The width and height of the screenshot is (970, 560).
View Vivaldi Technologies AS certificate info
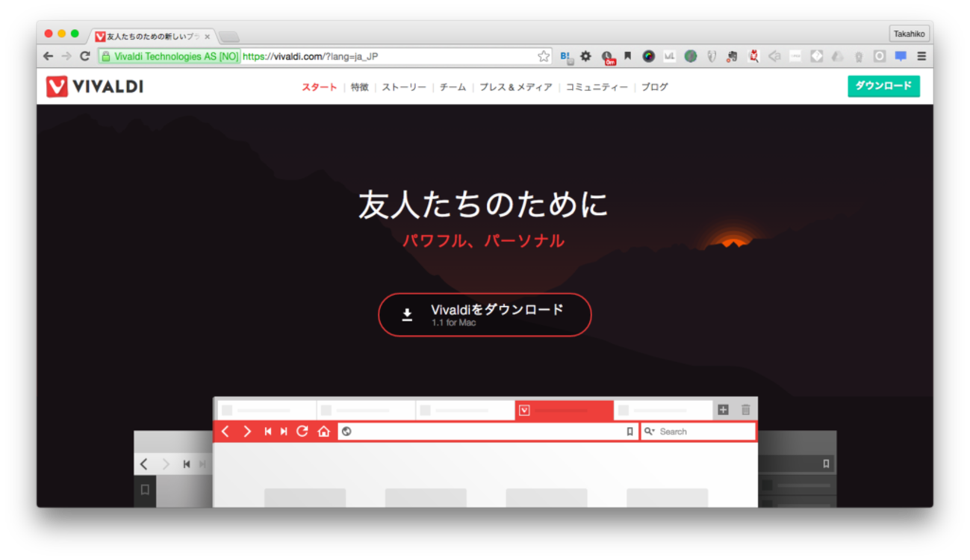[x=170, y=56]
